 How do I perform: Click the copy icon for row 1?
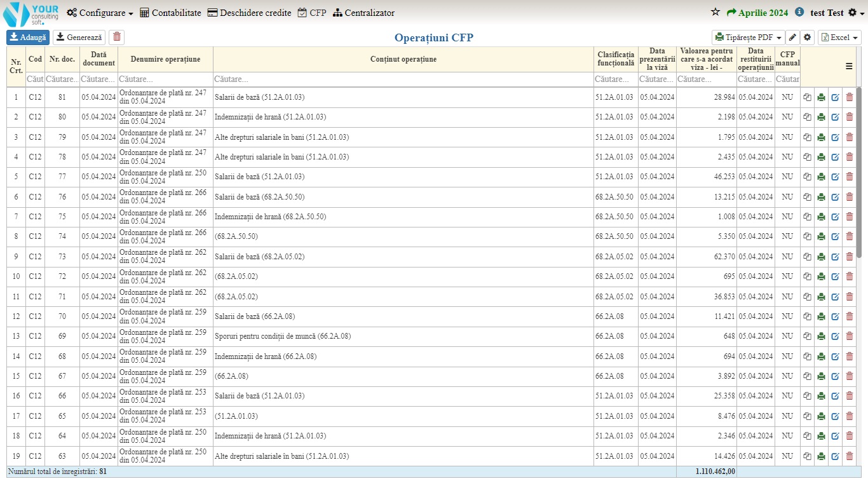[807, 98]
